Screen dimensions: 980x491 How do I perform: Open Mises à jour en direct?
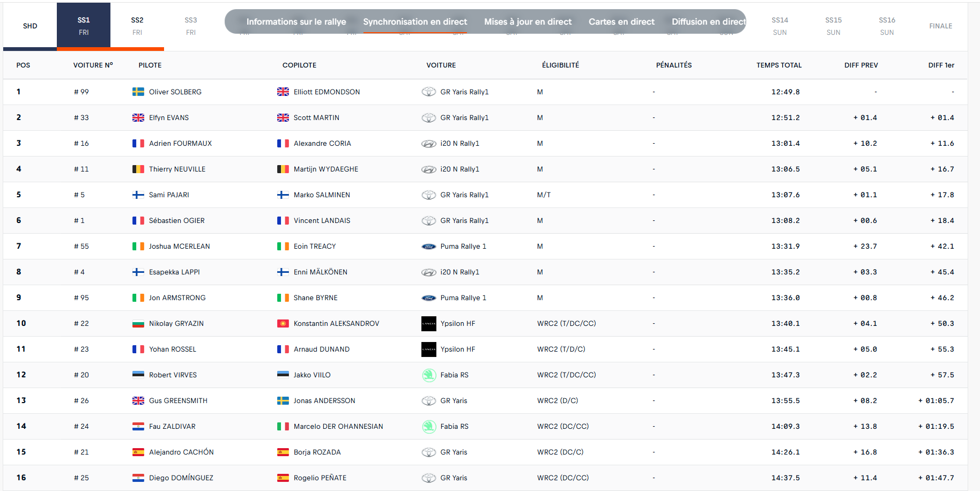tap(528, 21)
